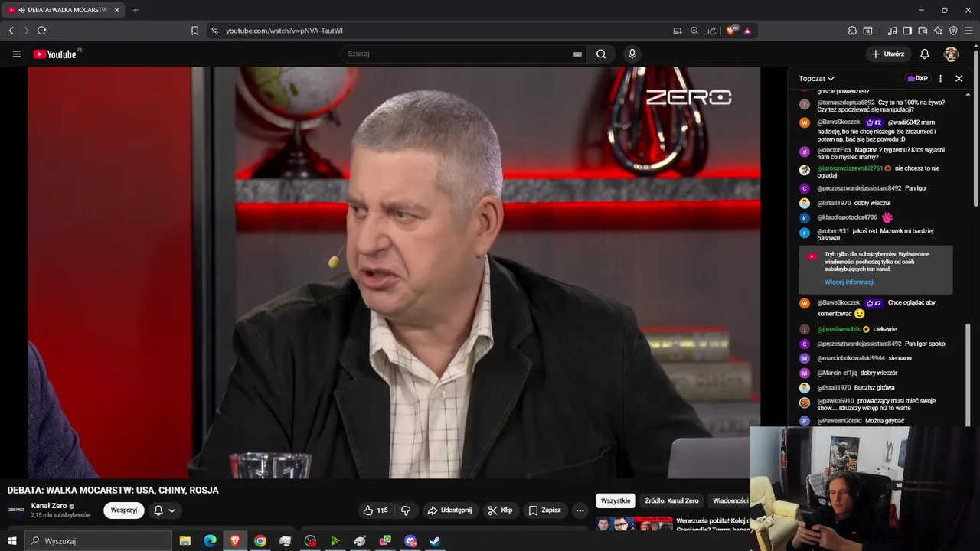Open Steam from taskbar
Image resolution: width=980 pixels, height=551 pixels.
435,541
